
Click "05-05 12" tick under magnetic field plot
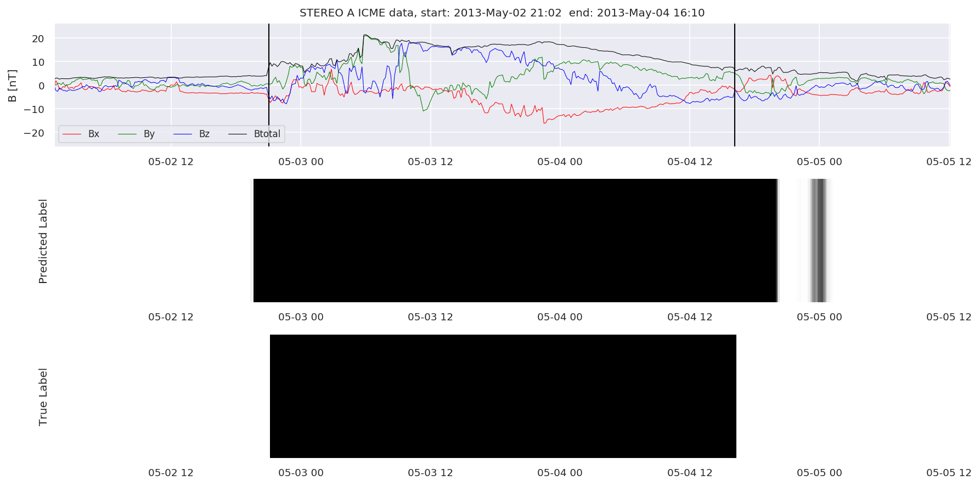point(949,162)
